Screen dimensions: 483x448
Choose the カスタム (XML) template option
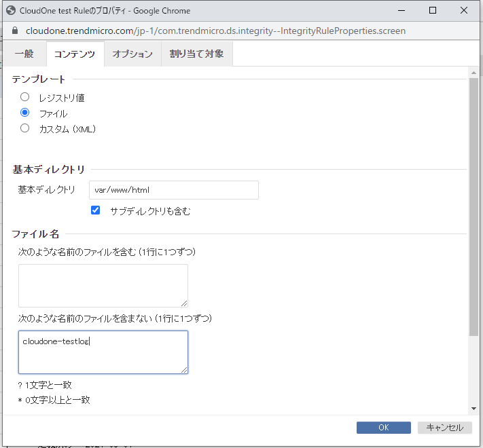pos(24,128)
